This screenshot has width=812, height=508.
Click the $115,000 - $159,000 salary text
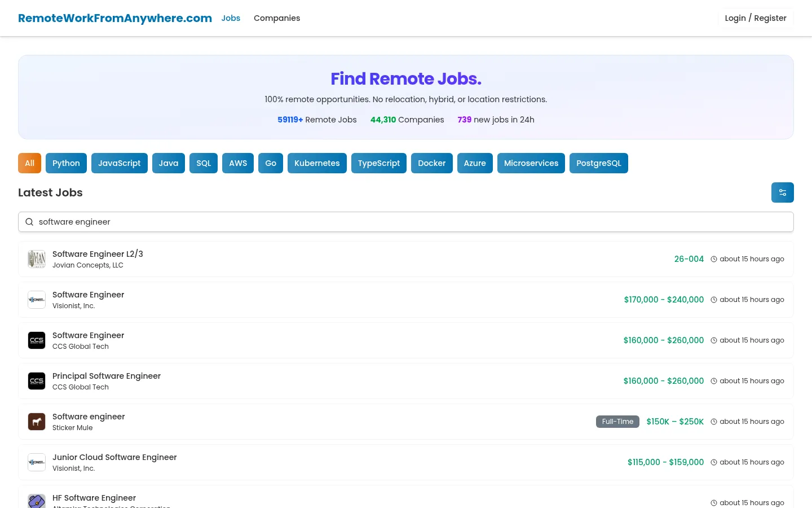(x=665, y=462)
